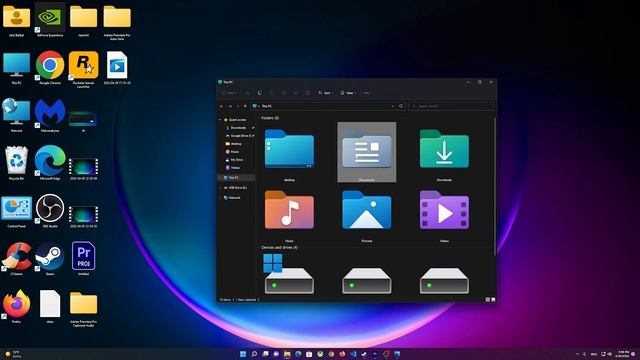Click the This PC address bar path
This screenshot has height=360, width=640.
267,106
